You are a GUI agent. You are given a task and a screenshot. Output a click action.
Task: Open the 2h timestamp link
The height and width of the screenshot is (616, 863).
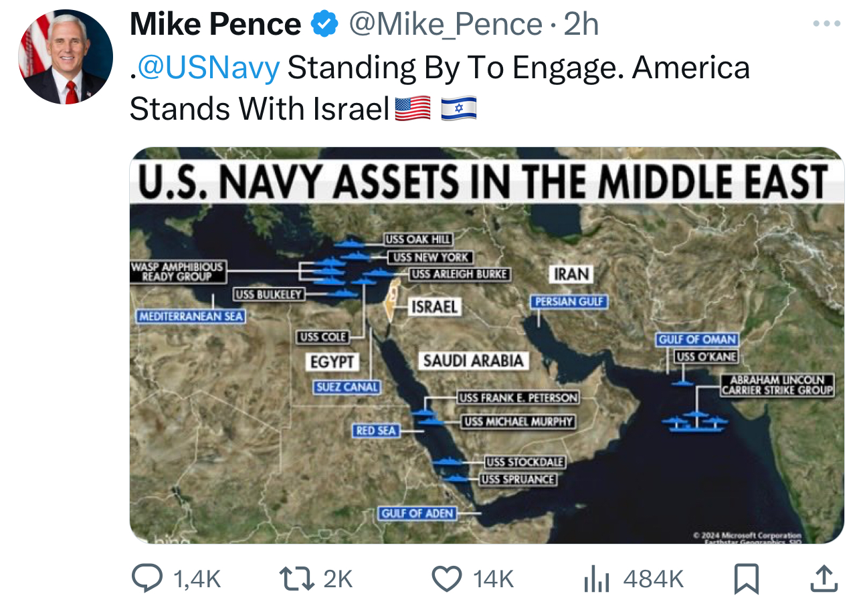(581, 25)
